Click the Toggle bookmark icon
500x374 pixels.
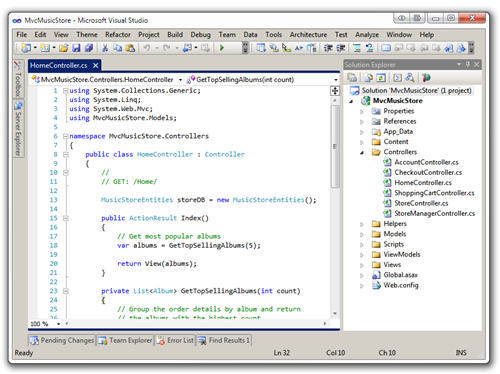[x=386, y=48]
